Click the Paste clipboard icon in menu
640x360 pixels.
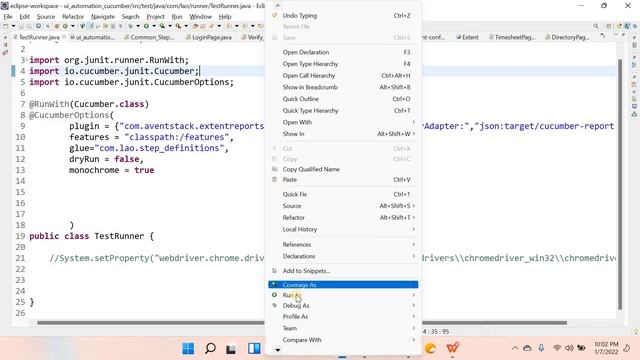(274, 180)
